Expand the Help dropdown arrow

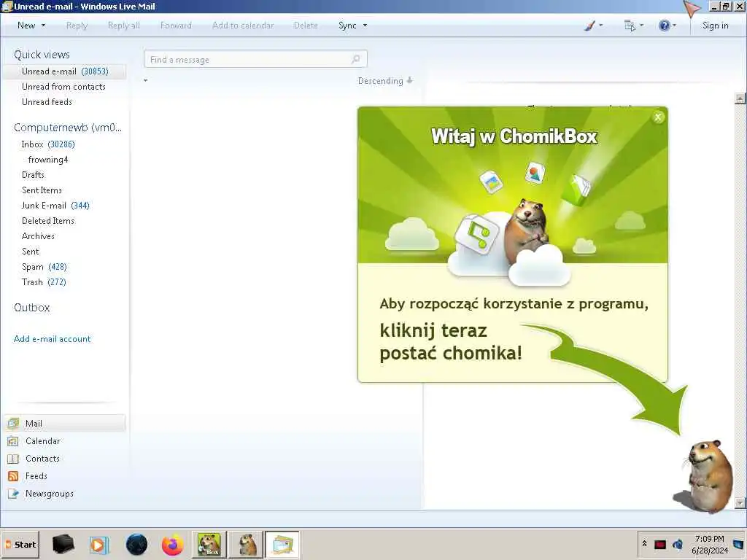coord(674,26)
